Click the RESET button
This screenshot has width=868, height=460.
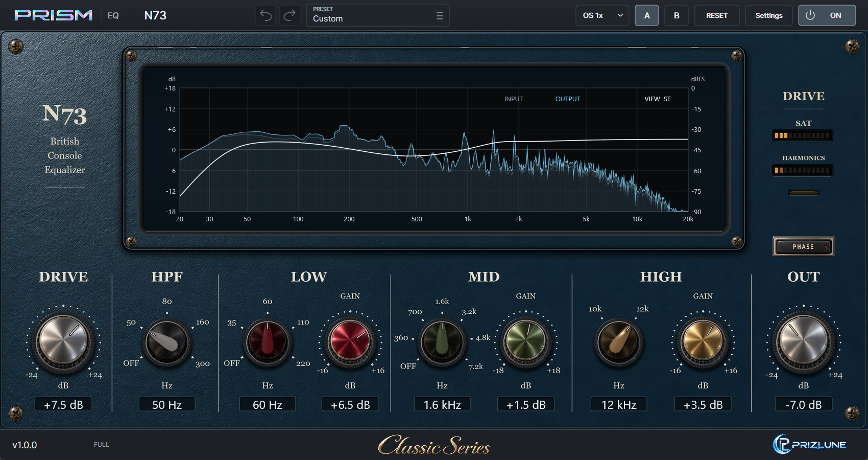pyautogui.click(x=717, y=15)
